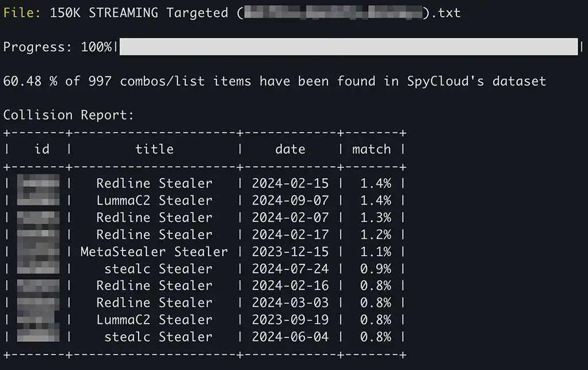The height and width of the screenshot is (370, 588).
Task: Click the 1.1% match value
Action: (376, 252)
